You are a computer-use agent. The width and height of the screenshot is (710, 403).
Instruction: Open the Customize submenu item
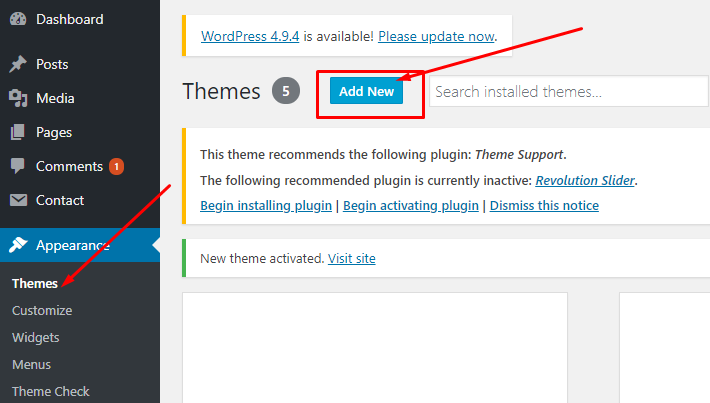point(42,311)
